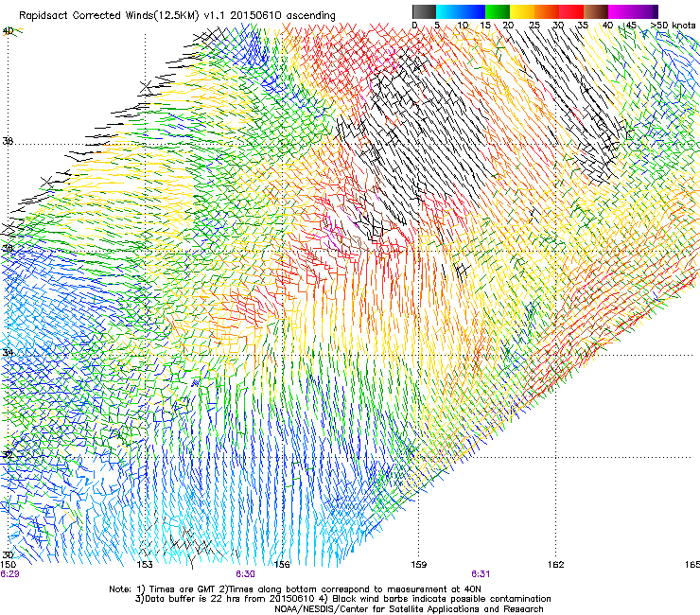Viewport: 700px width, 615px height.
Task: Click the longitude label 162
Action: click(555, 565)
